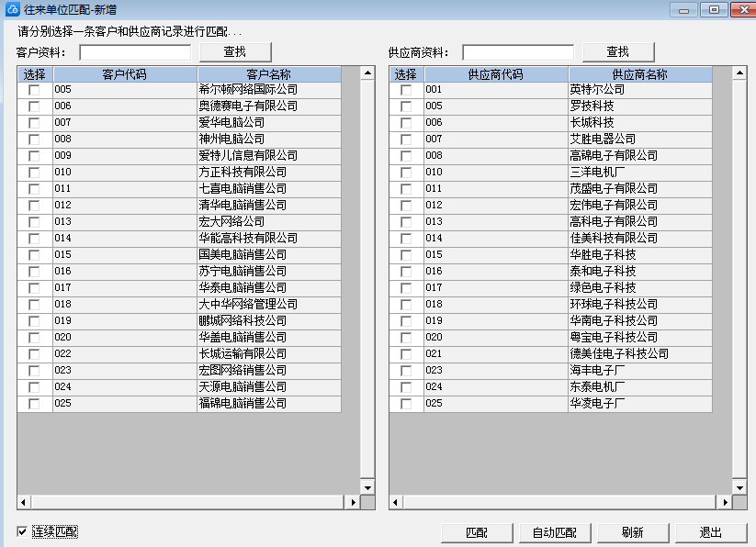Select supplier name 罗技科技
Image resolution: width=756 pixels, height=547 pixels.
coord(592,106)
